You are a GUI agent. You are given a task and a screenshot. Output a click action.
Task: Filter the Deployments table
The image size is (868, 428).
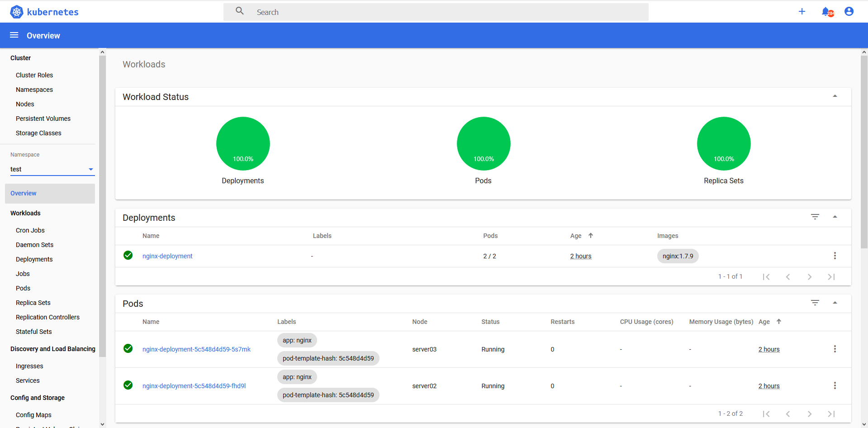tap(815, 217)
